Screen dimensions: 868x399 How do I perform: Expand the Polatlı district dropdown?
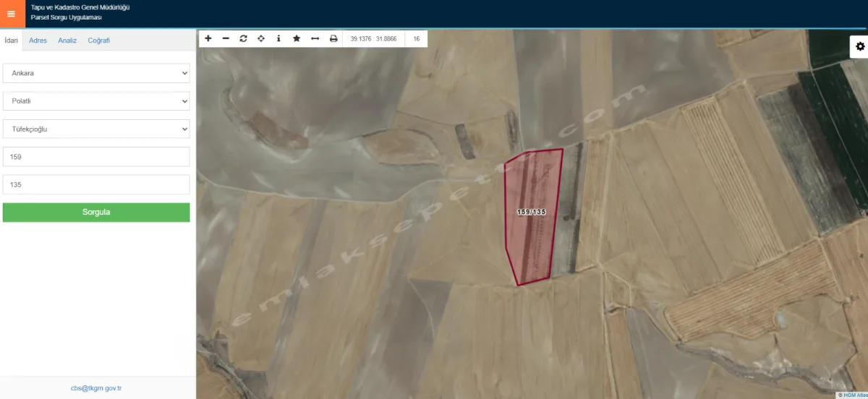tap(96, 101)
